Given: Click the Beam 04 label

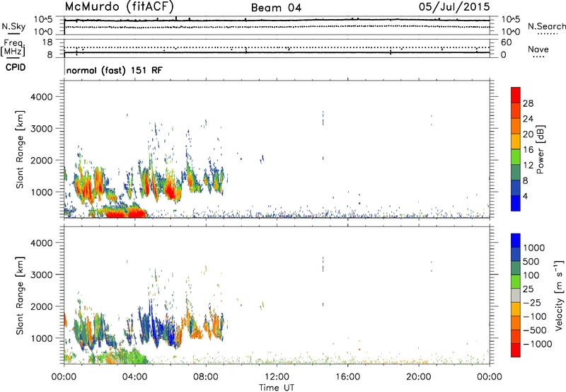Looking at the screenshot, I should [x=276, y=8].
